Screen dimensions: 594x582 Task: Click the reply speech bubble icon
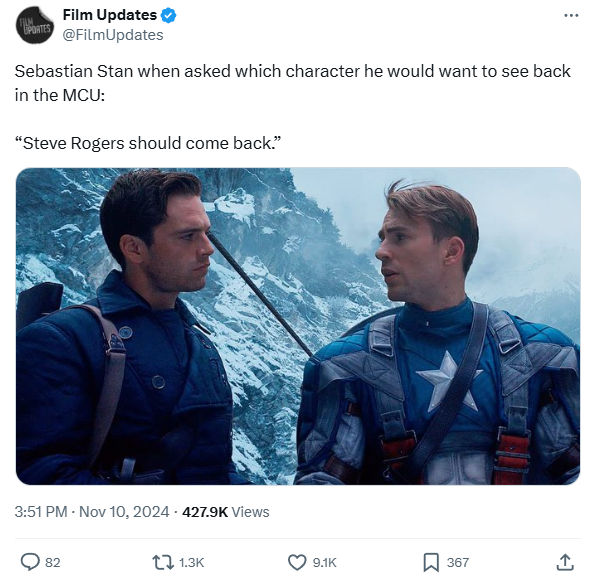pyautogui.click(x=30, y=562)
